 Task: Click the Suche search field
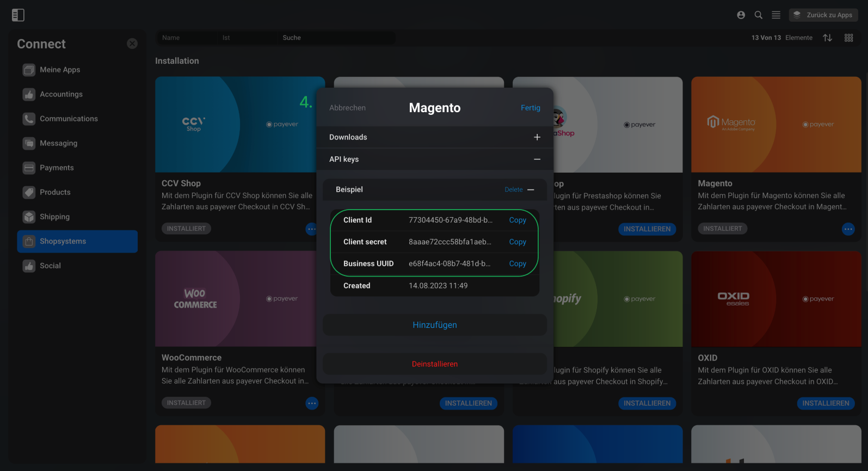(336, 38)
